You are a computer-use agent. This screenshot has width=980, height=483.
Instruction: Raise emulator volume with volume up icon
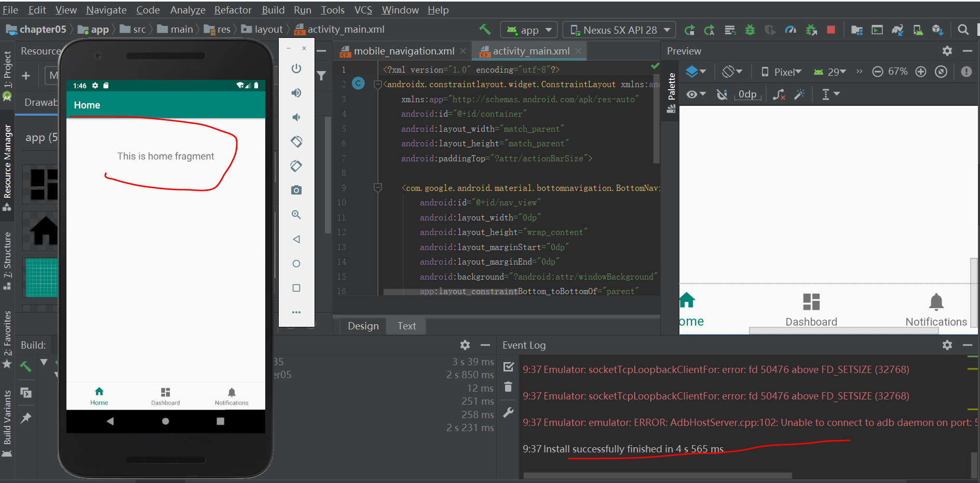click(296, 93)
